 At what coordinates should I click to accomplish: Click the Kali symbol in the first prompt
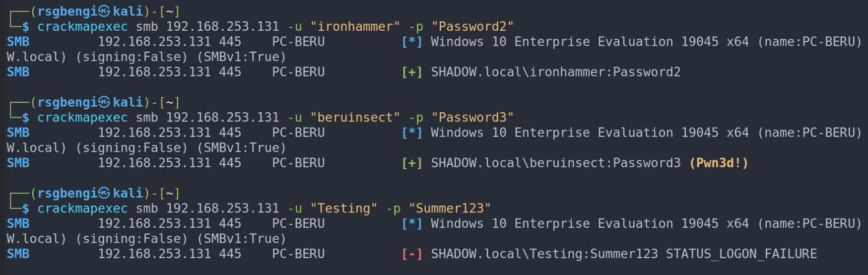pos(104,11)
